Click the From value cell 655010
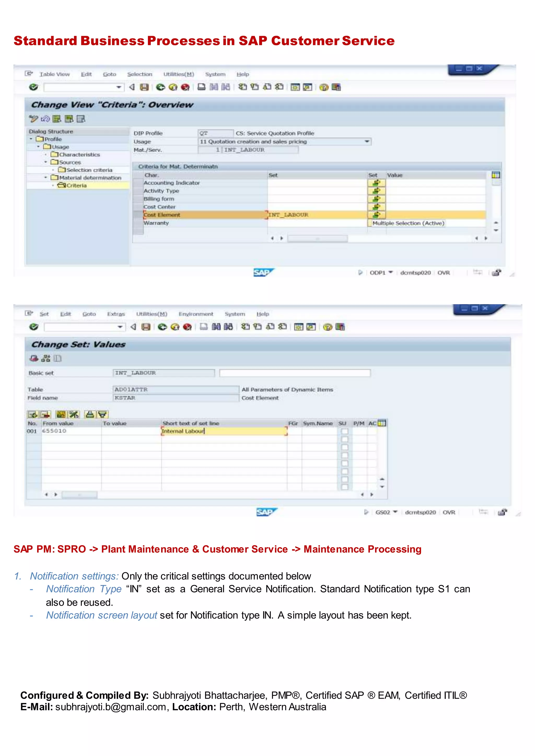Image resolution: width=535 pixels, height=756 pixels. (71, 431)
